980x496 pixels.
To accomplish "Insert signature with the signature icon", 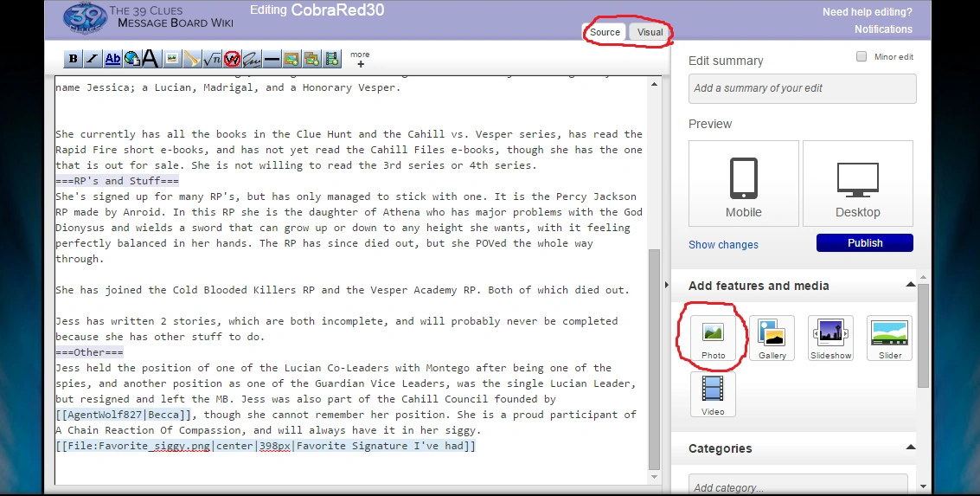I will (x=251, y=59).
